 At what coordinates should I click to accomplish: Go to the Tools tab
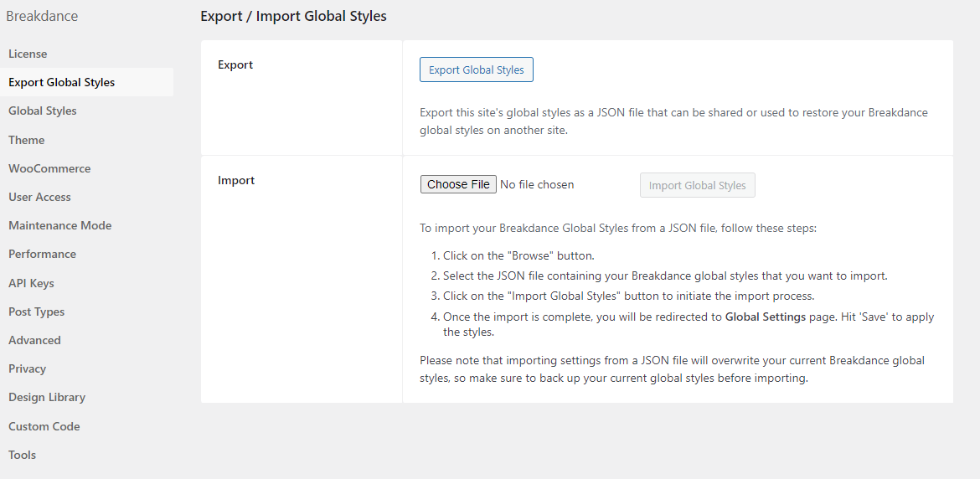(22, 455)
